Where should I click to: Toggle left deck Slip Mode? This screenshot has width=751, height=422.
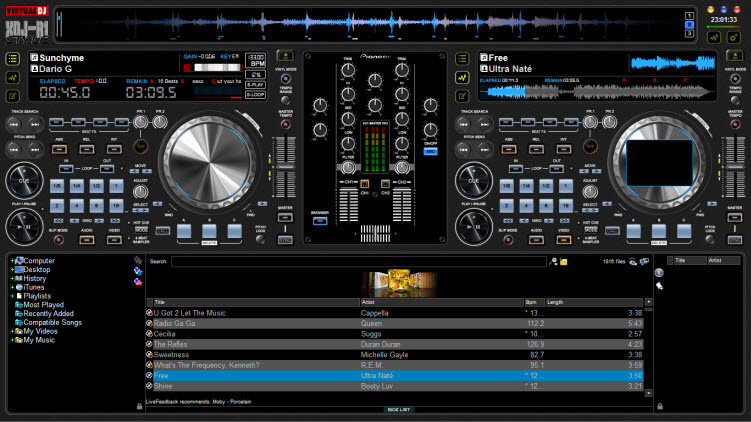[59, 240]
